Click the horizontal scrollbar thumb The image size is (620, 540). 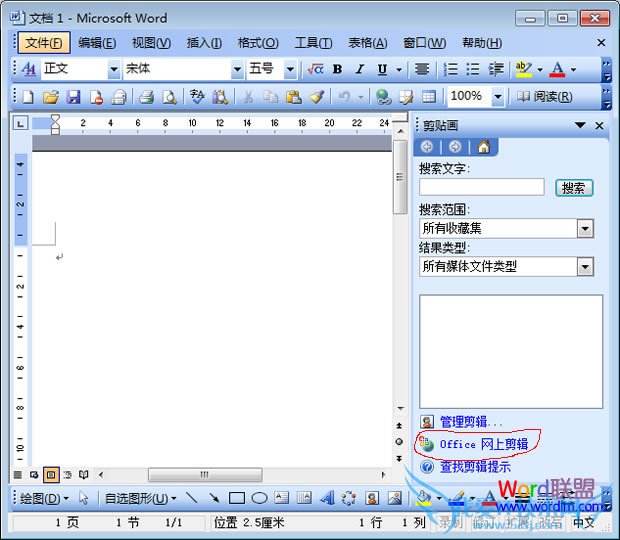point(205,475)
